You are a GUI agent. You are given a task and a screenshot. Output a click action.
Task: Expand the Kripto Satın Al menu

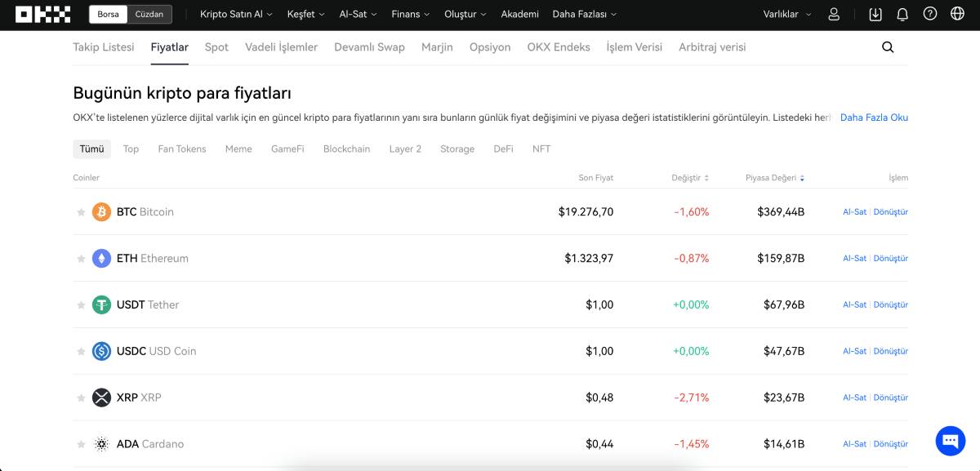(236, 14)
